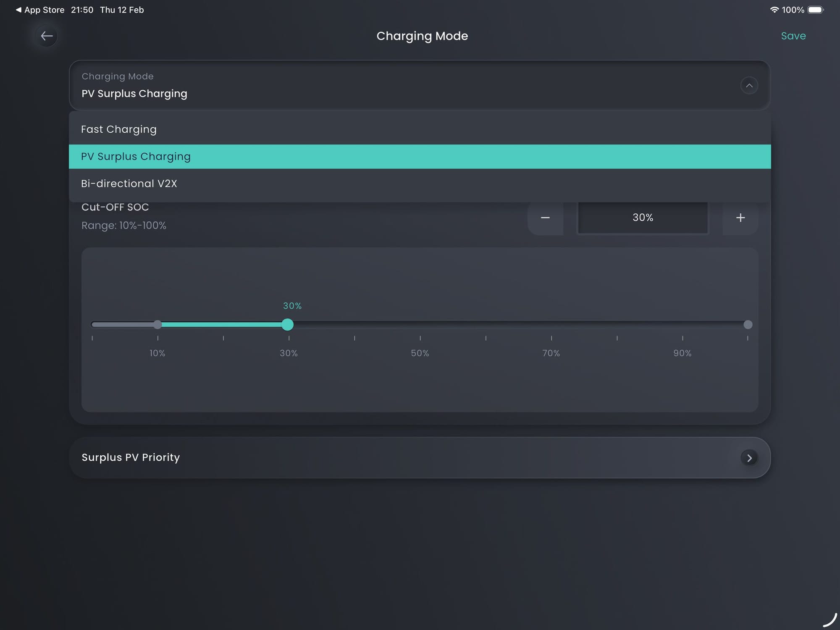Select the PV Surplus Charging option
The image size is (840, 630).
[x=420, y=157]
